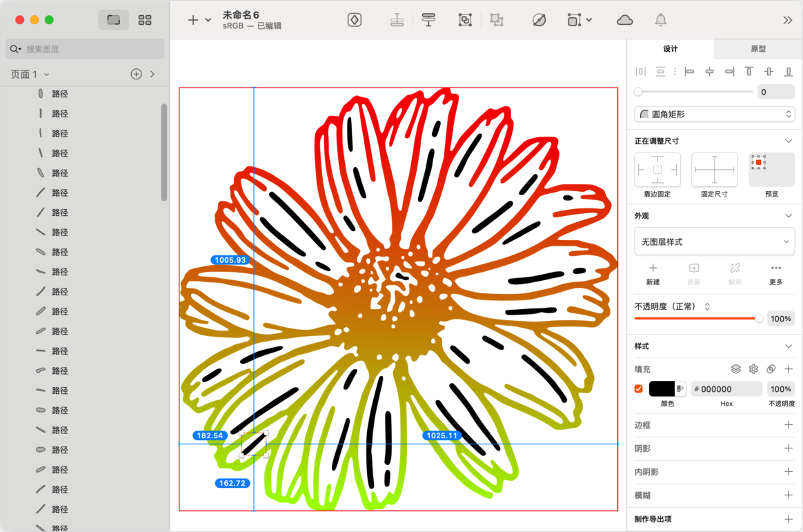Click the scale tool toolbar icon
The image size is (803, 532).
574,20
